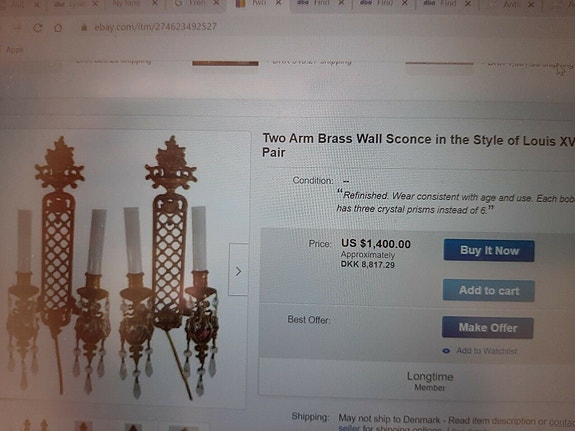The image size is (575, 431).
Task: Click the Make Offer button
Action: pos(488,328)
